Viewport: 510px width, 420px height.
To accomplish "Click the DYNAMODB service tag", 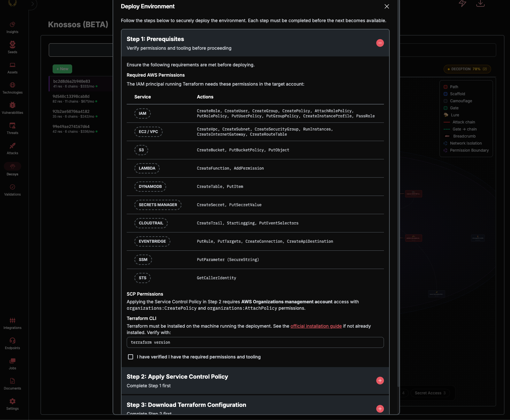I will pyautogui.click(x=150, y=187).
